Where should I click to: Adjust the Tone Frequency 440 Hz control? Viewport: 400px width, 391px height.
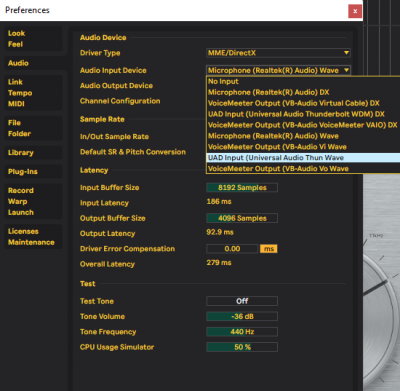(242, 332)
